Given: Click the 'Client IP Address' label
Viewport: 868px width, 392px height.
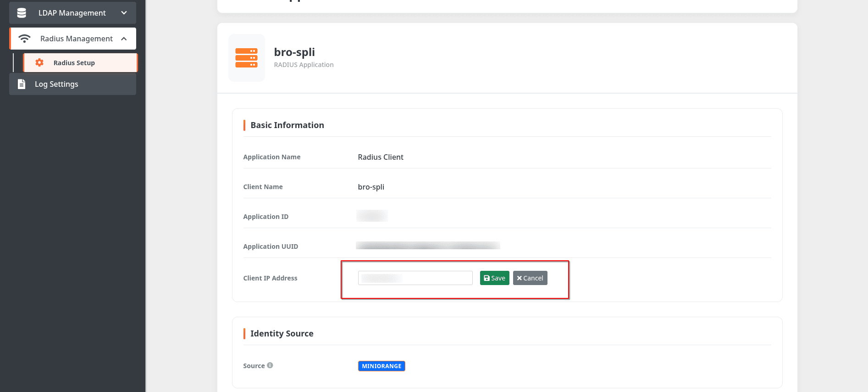Looking at the screenshot, I should tap(270, 278).
